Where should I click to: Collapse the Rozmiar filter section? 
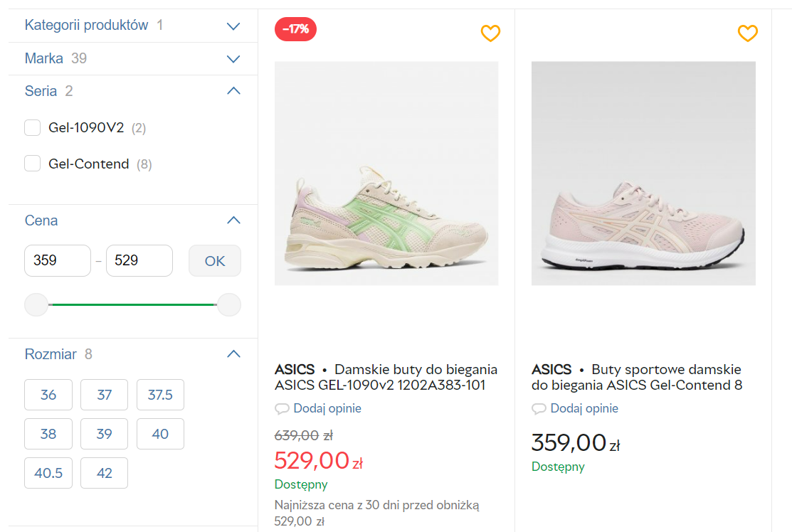pos(233,353)
